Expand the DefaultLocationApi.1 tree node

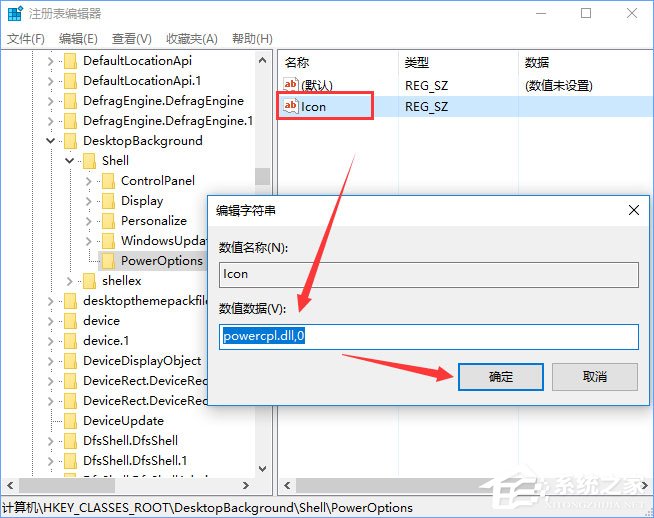tap(50, 81)
